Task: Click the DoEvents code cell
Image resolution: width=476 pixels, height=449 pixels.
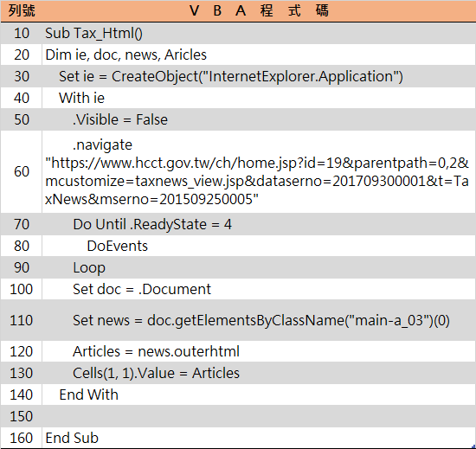Action: tap(259, 246)
